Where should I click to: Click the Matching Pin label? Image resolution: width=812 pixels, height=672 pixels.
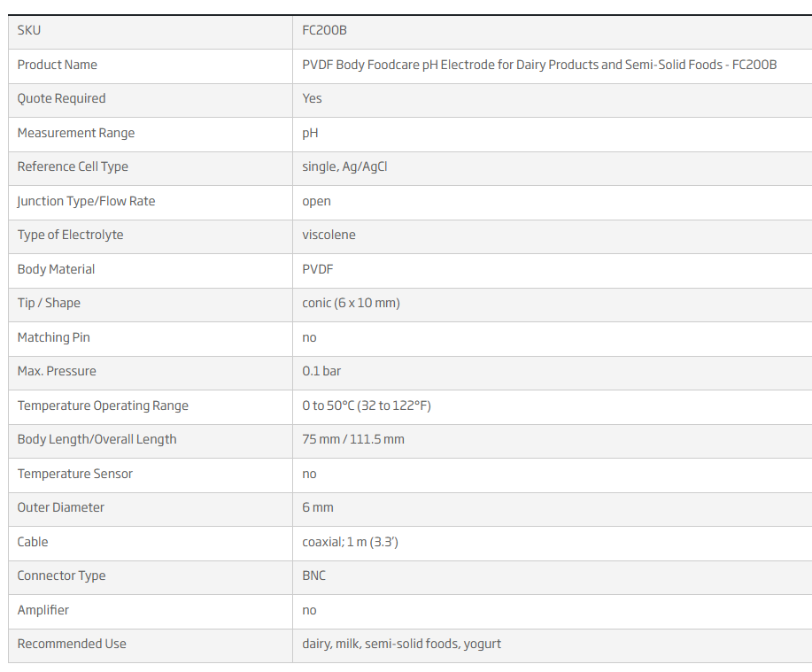54,337
